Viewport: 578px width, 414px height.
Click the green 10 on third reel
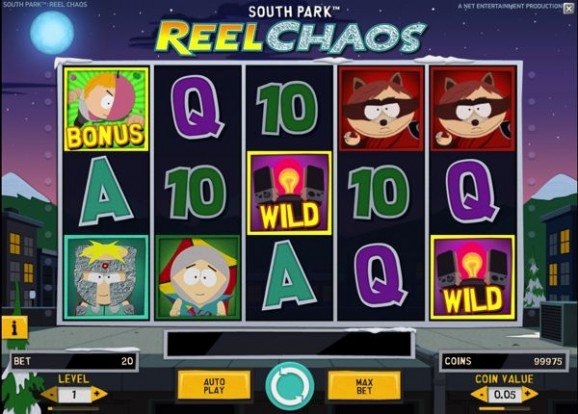(288, 108)
